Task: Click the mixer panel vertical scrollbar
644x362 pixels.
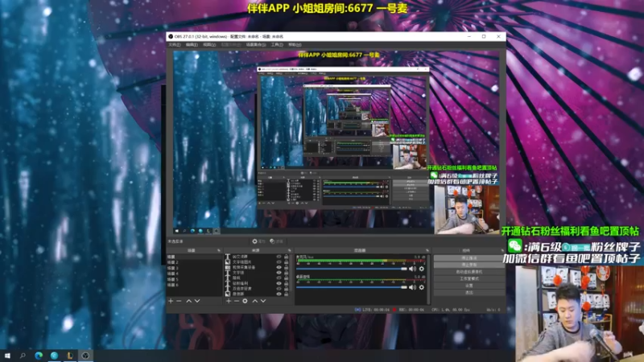Action: pyautogui.click(x=428, y=279)
